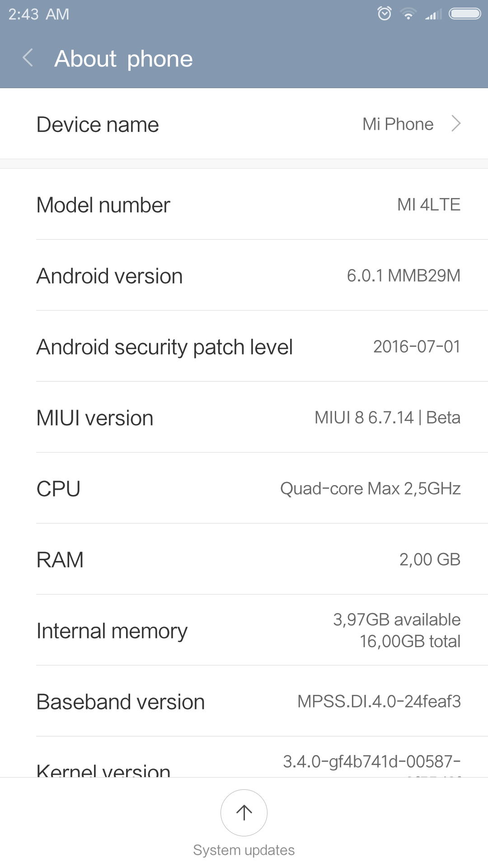Click the System updates label

coord(244,850)
